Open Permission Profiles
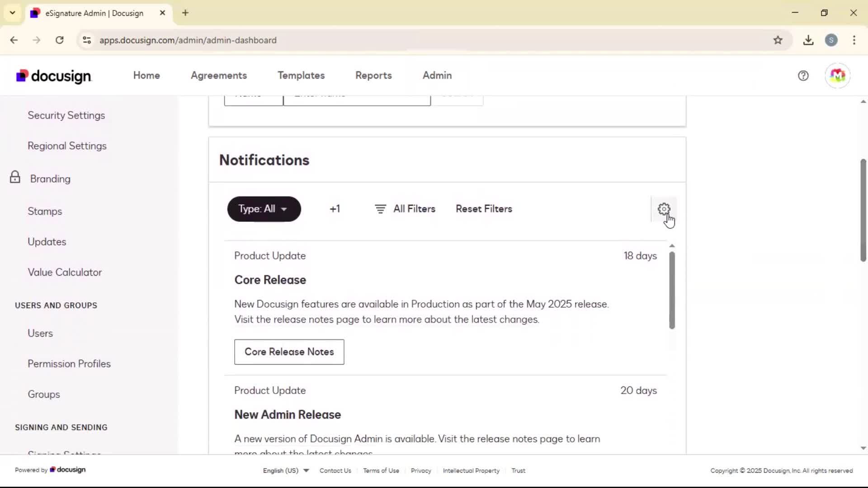 [x=69, y=364]
